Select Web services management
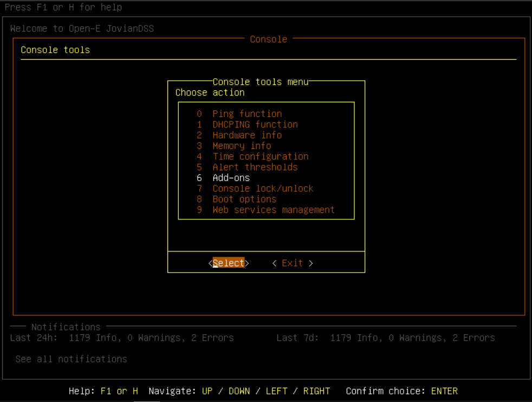The width and height of the screenshot is (532, 402). click(x=273, y=210)
